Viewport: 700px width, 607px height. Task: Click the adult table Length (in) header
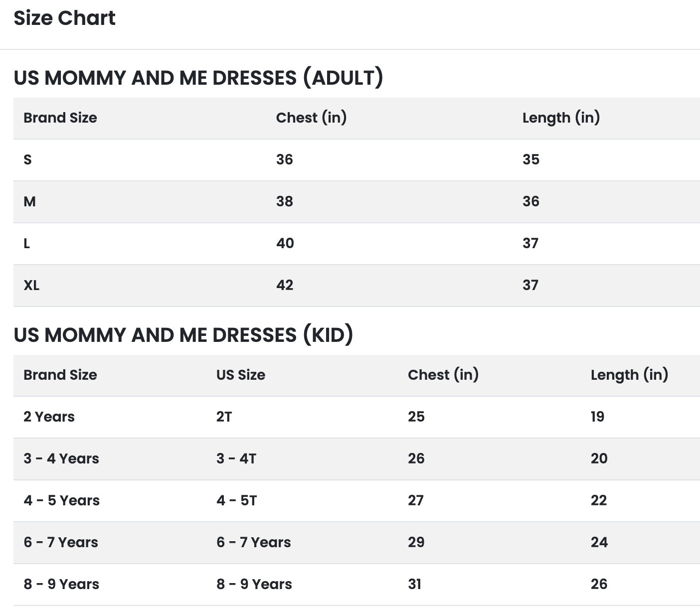[x=561, y=118]
